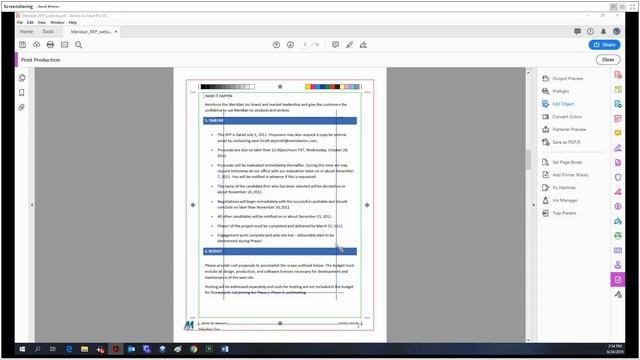Click the Add comment speech-bubble icon in toolbar
Screen dimensions: 640x360
point(335,45)
